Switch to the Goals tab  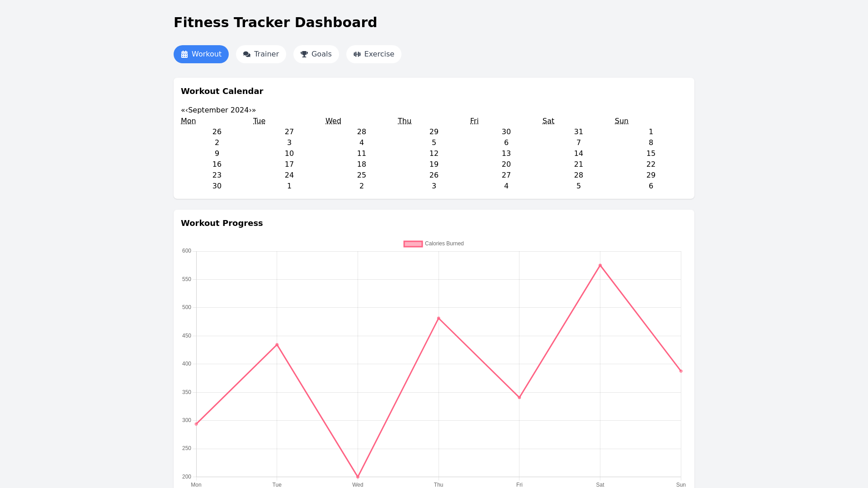coord(316,54)
